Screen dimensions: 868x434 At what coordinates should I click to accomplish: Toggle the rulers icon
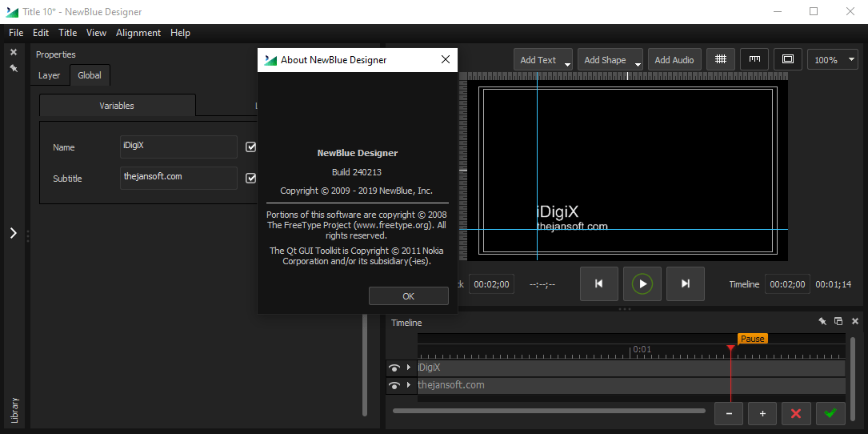click(x=754, y=59)
